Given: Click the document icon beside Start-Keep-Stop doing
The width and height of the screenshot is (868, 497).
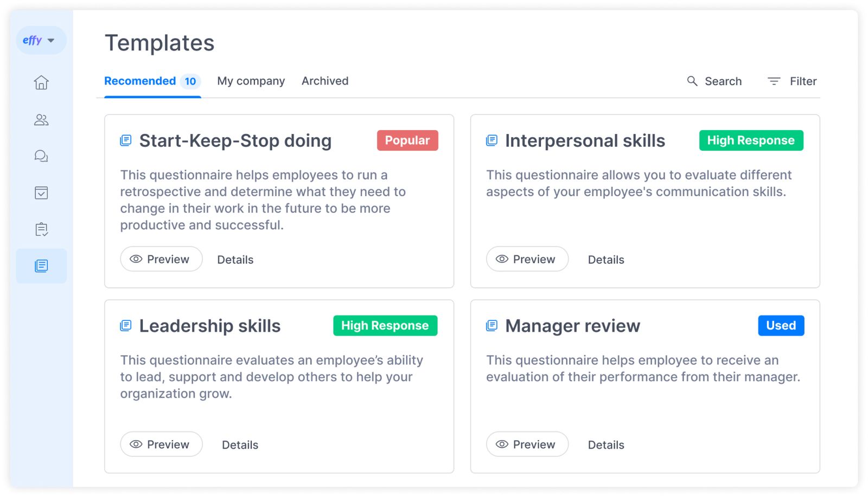Looking at the screenshot, I should (x=126, y=140).
